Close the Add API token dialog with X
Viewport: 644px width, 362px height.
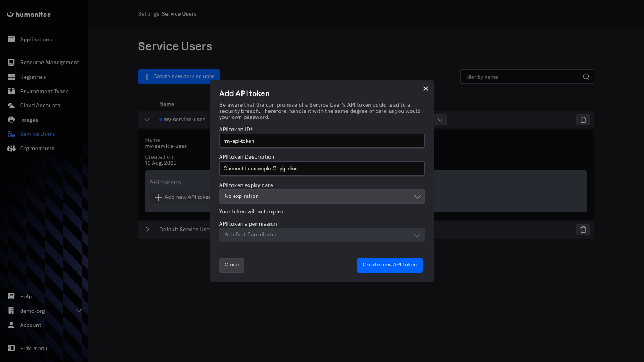click(425, 89)
